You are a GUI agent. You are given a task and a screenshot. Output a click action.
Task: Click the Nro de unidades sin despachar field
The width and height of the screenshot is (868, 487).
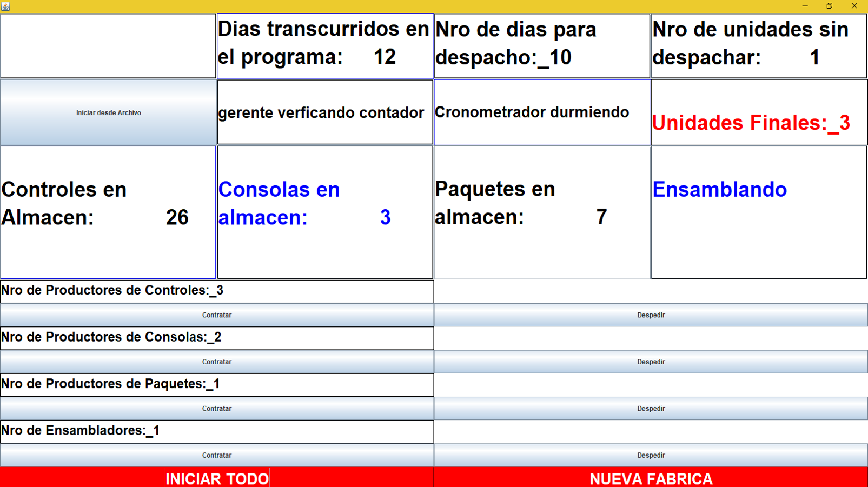tap(759, 46)
